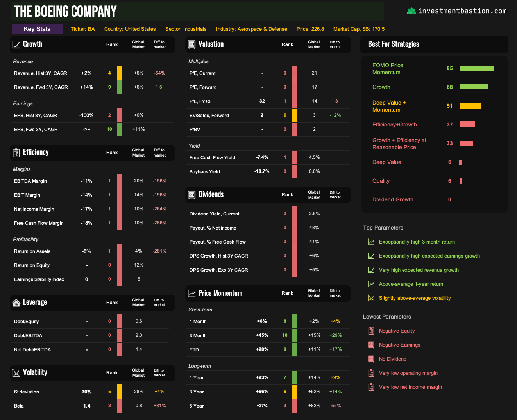517x420 pixels.
Task: Click the Valuation section icon
Action: click(x=191, y=44)
